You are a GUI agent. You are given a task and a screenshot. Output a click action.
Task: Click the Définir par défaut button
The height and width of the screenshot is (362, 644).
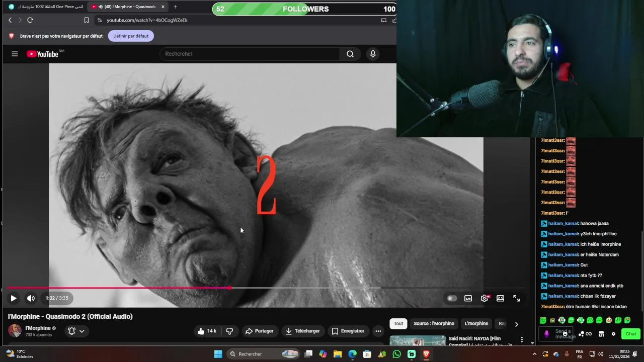tap(131, 36)
